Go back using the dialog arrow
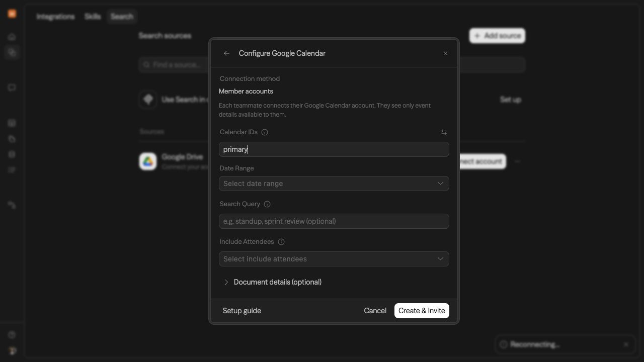Screen dimensions: 644x362 click(226, 53)
